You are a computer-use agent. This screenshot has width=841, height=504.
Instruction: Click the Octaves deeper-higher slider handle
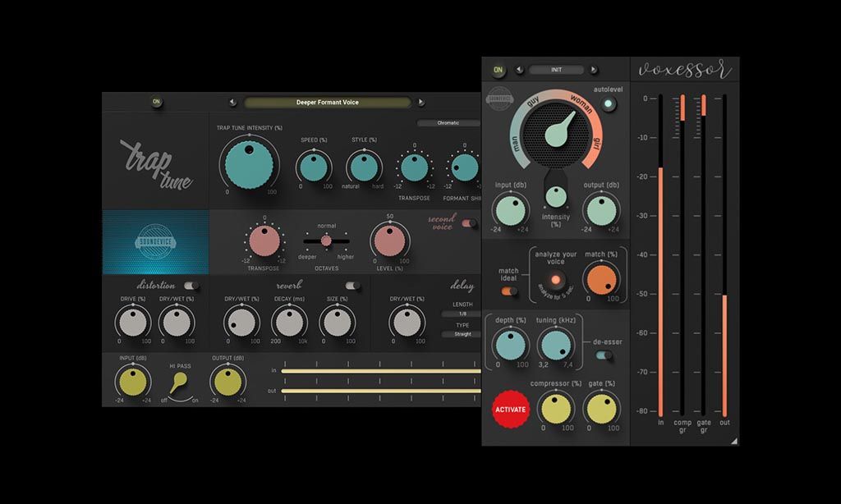[x=326, y=241]
